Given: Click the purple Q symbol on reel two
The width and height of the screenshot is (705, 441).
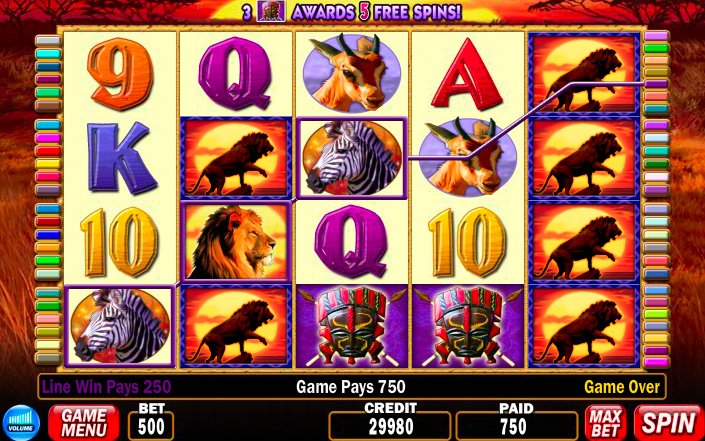Looking at the screenshot, I should [x=236, y=73].
